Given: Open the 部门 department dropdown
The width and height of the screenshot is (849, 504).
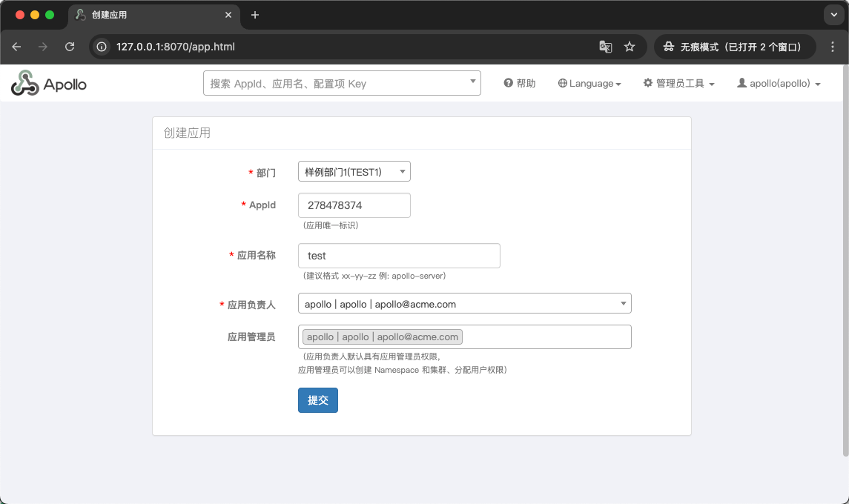Looking at the screenshot, I should (x=354, y=172).
